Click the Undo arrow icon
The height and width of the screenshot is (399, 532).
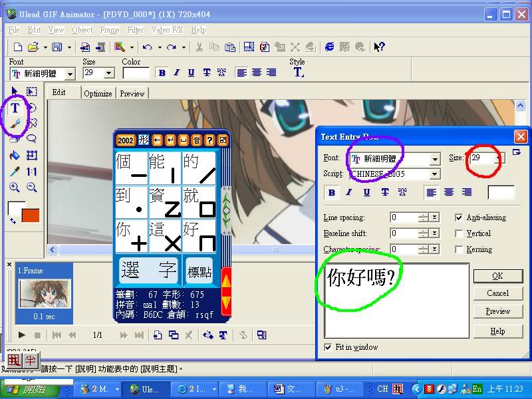147,47
